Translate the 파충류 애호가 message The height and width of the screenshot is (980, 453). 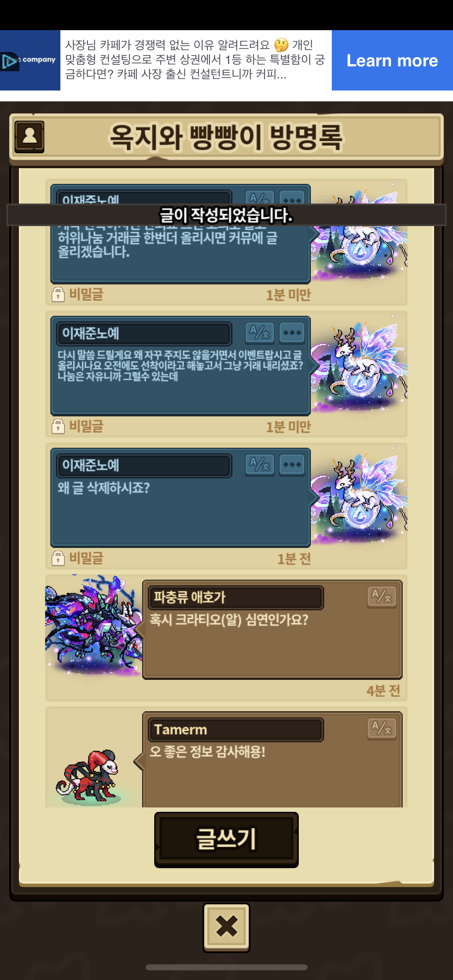pyautogui.click(x=382, y=596)
